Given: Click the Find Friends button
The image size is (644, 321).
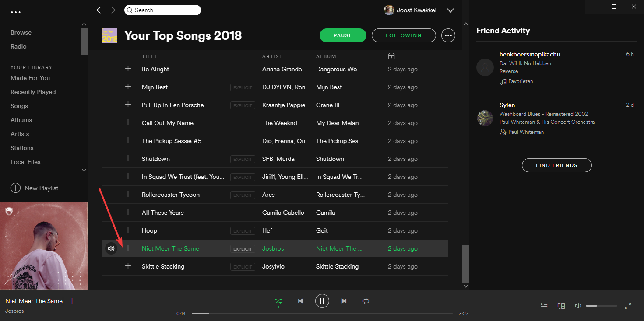Looking at the screenshot, I should (x=556, y=165).
